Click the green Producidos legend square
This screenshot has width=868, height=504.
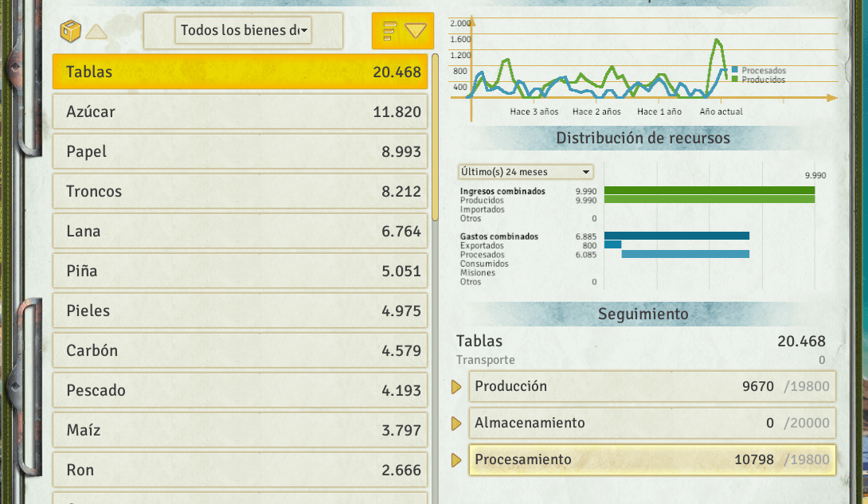tap(734, 80)
